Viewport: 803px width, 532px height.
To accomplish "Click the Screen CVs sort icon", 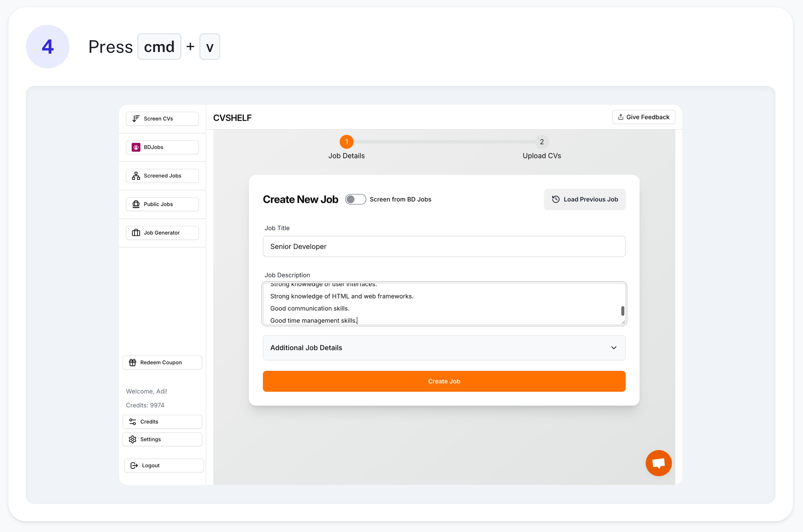I will click(136, 118).
